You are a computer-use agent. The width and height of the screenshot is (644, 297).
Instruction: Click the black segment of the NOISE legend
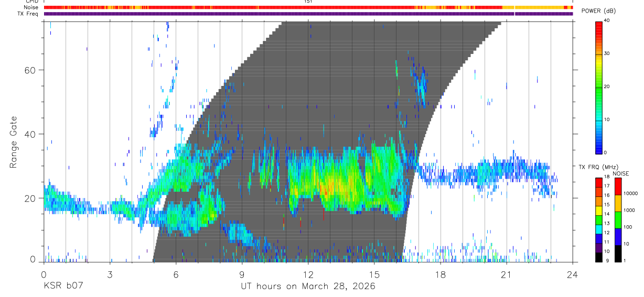point(618,254)
